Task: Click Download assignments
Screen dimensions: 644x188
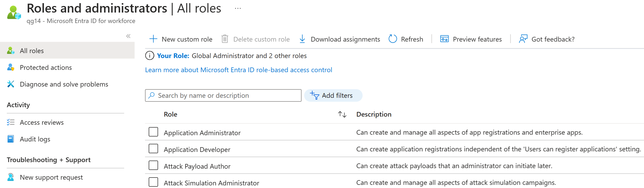Action: tap(340, 39)
